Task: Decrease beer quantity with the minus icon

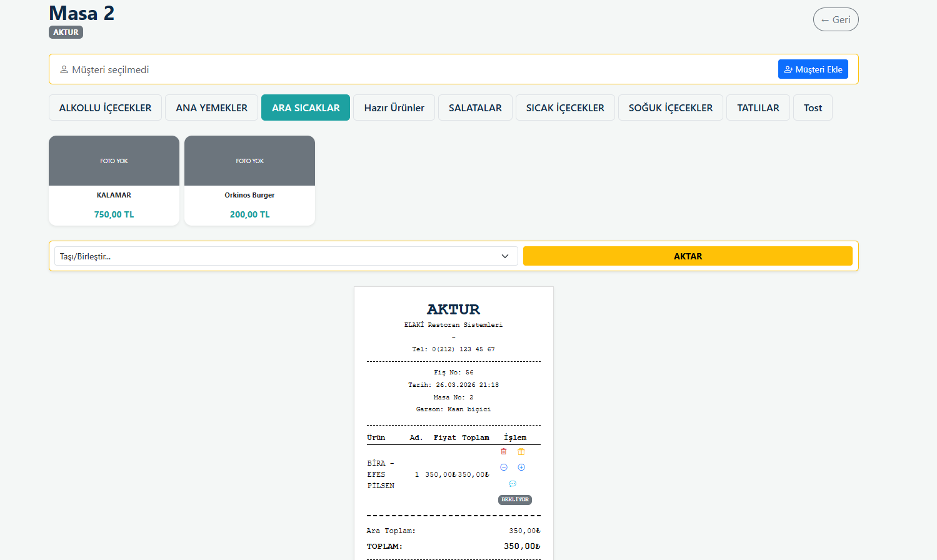Action: click(x=504, y=467)
